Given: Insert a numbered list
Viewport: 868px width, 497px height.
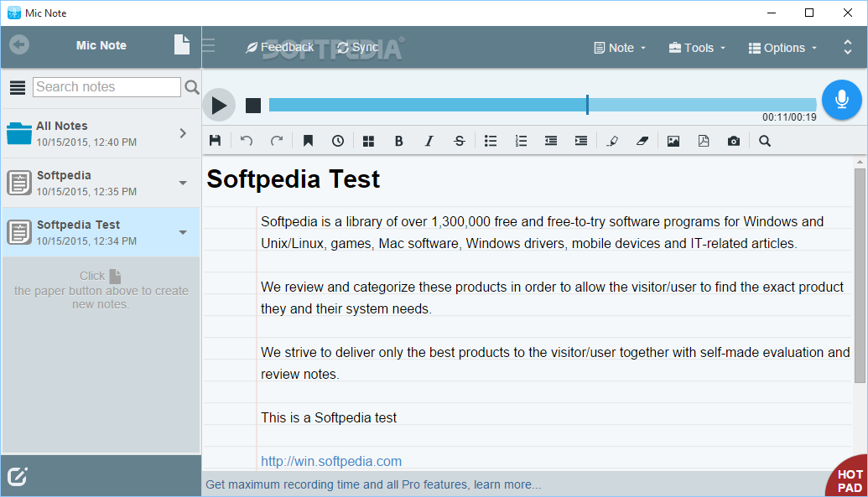Looking at the screenshot, I should [x=521, y=141].
